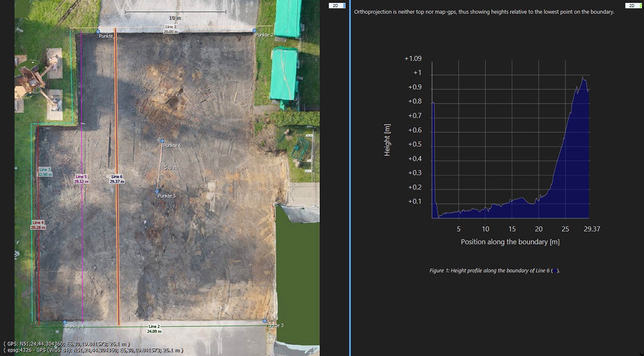Image resolution: width=644 pixels, height=356 pixels.
Task: Click the 5.0 m distance label
Action: tap(171, 168)
